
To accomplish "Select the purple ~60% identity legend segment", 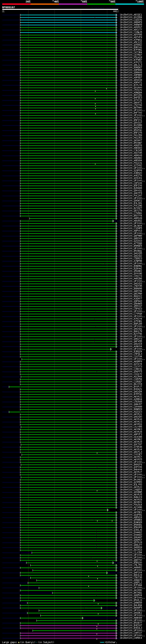I will tap(73, 4).
